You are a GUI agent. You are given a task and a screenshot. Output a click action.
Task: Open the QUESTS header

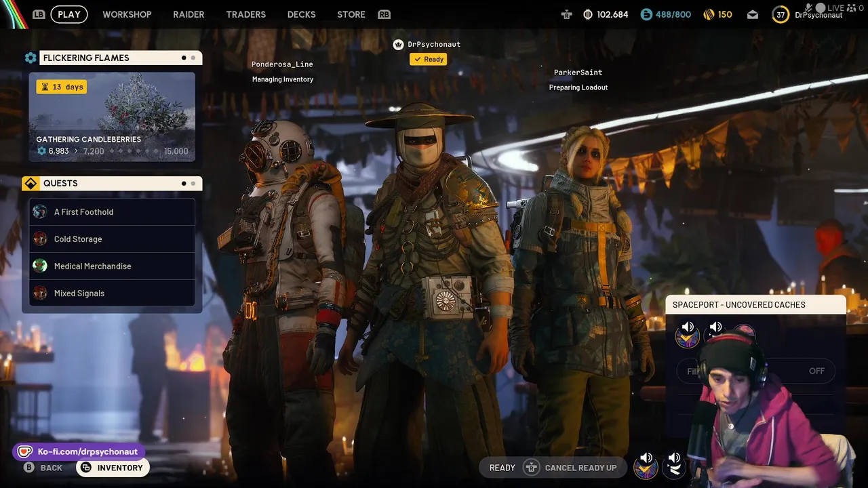pos(121,183)
